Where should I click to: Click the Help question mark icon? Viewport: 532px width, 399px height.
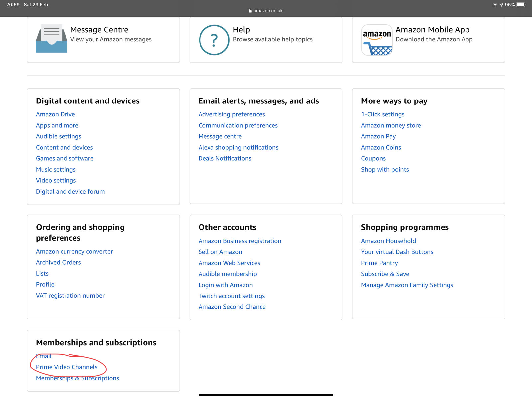214,40
